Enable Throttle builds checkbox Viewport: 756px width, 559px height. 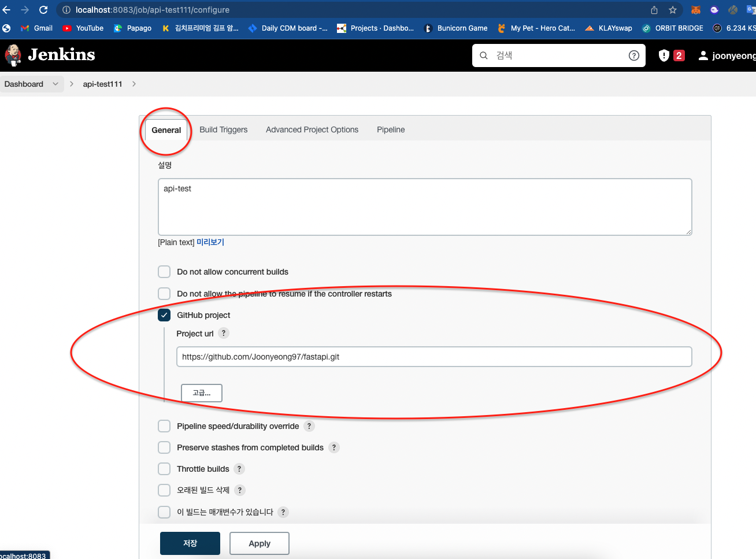[164, 469]
